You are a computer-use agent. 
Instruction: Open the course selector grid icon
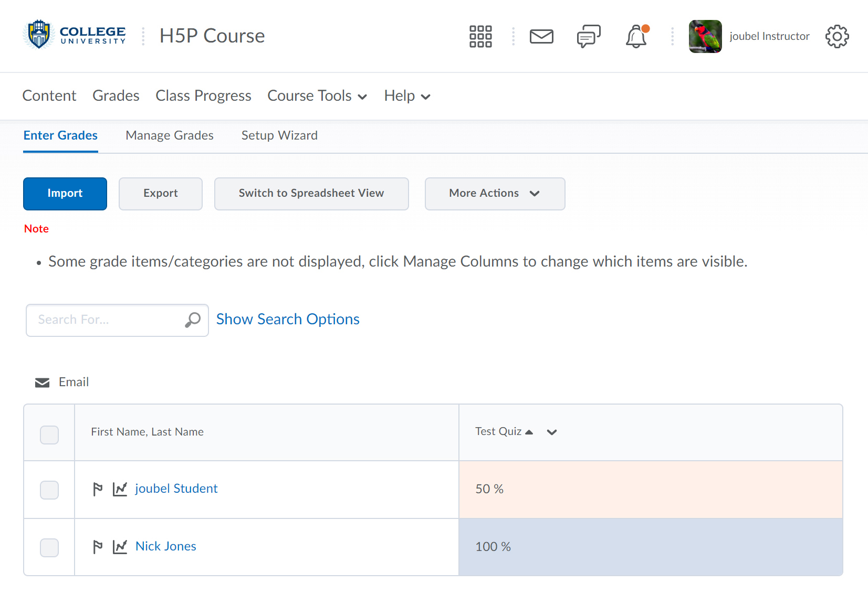[x=480, y=36]
